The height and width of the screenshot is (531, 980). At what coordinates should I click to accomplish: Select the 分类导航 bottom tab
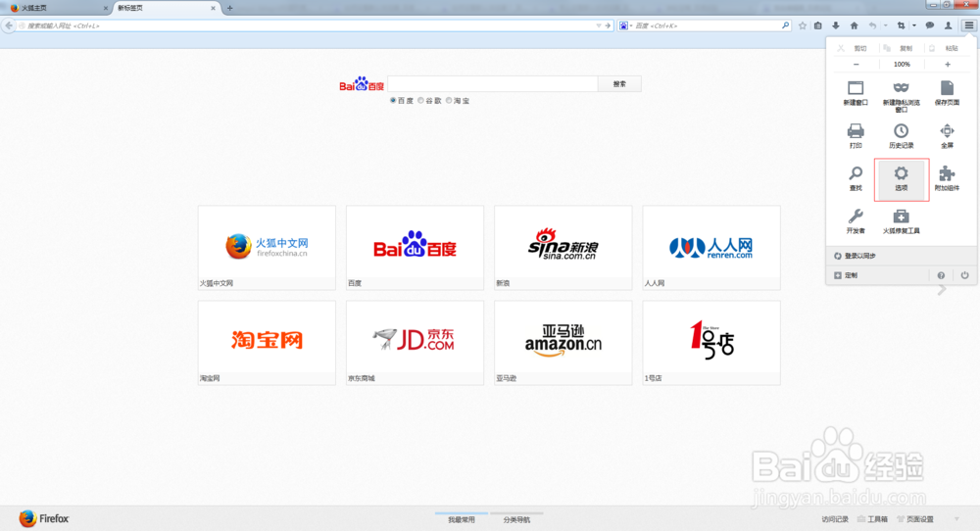point(516,519)
